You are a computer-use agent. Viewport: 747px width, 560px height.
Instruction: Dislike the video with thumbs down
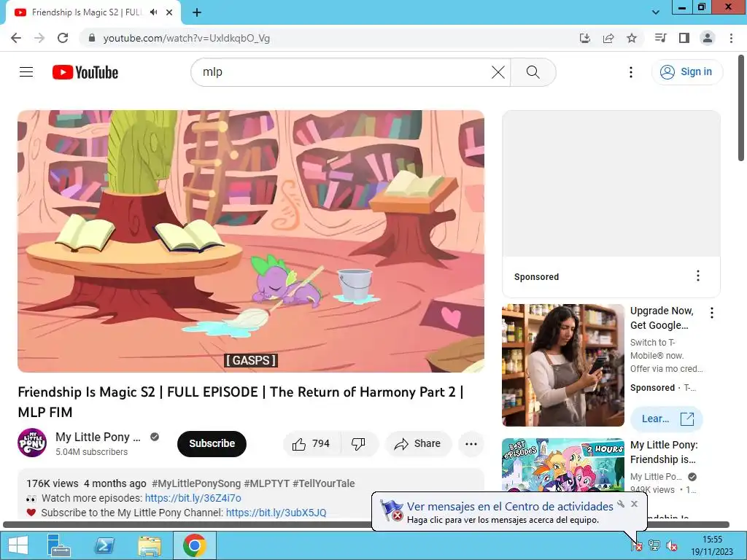click(x=358, y=444)
